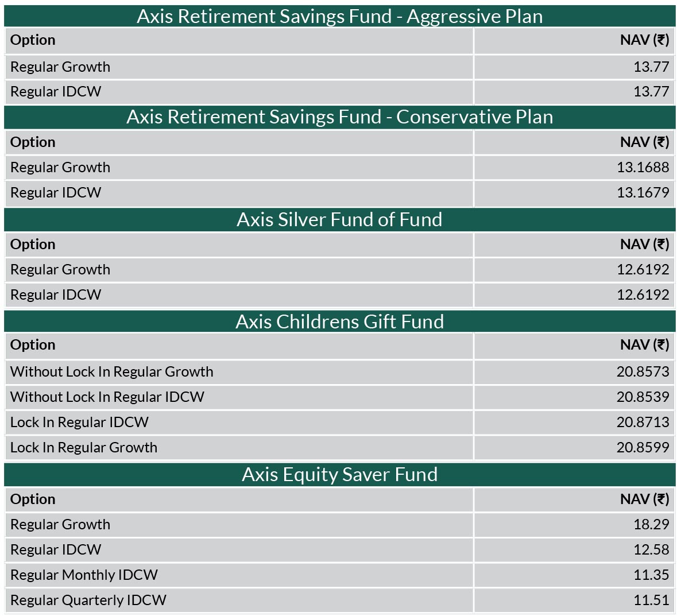Click the NAV value 20.8713
The image size is (677, 616).
point(643,422)
